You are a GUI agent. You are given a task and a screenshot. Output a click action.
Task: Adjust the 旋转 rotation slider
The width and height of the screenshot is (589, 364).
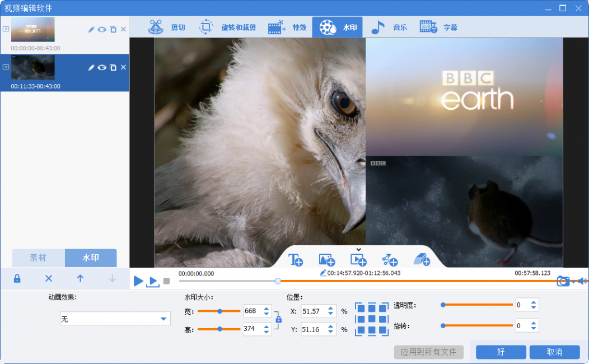[477, 326]
